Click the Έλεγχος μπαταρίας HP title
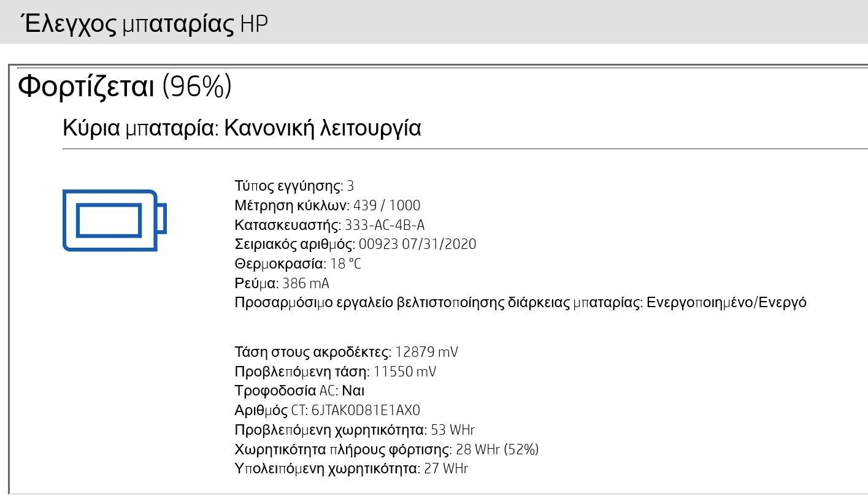868x496 pixels. (x=144, y=24)
